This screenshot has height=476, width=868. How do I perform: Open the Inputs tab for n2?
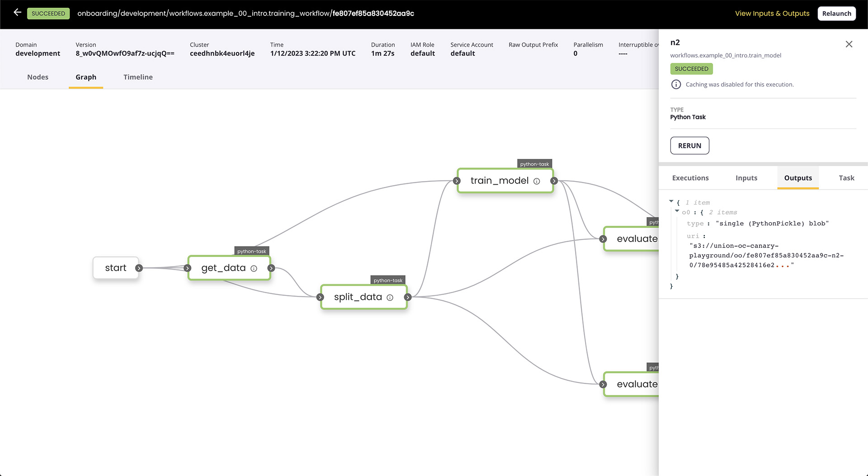746,178
